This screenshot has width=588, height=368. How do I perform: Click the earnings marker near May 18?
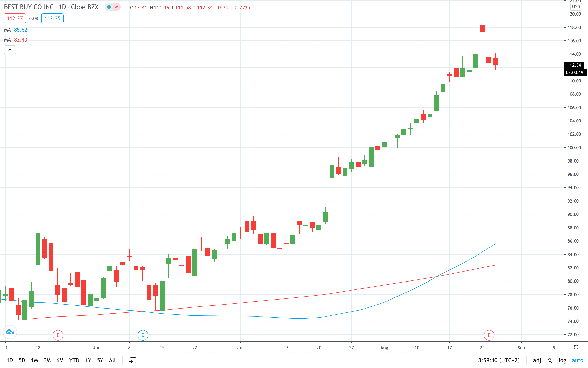click(58, 335)
